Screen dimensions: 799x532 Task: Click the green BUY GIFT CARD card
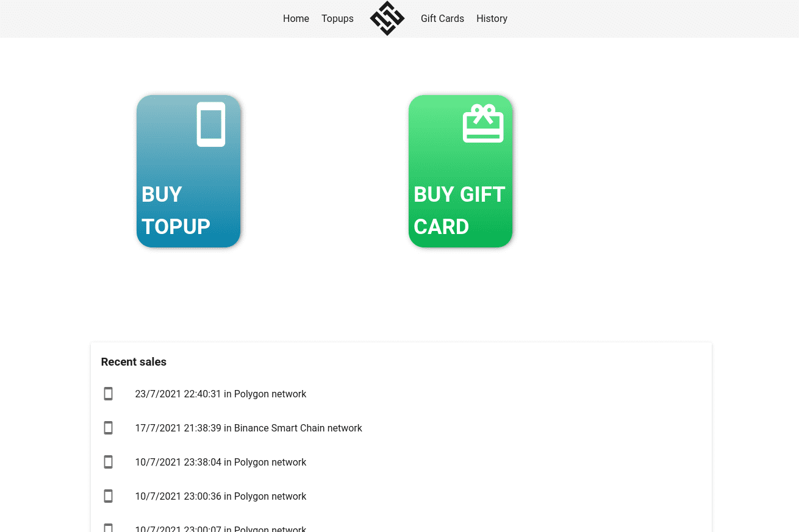(460, 171)
